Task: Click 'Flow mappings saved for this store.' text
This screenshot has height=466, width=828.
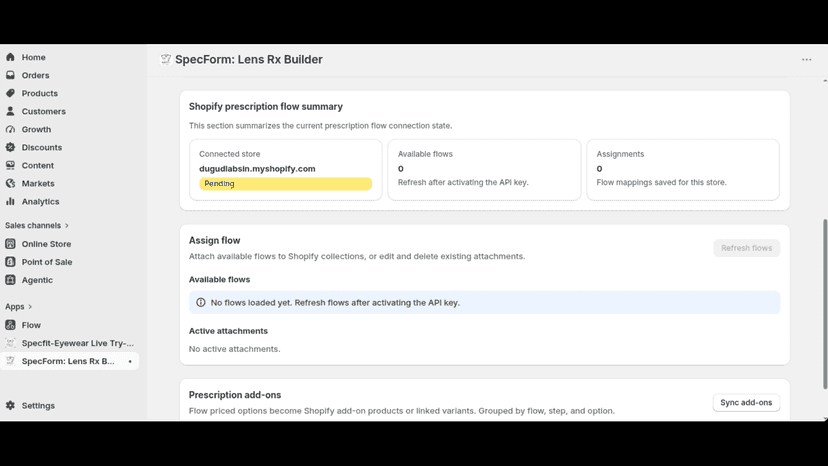Action: pyautogui.click(x=661, y=182)
